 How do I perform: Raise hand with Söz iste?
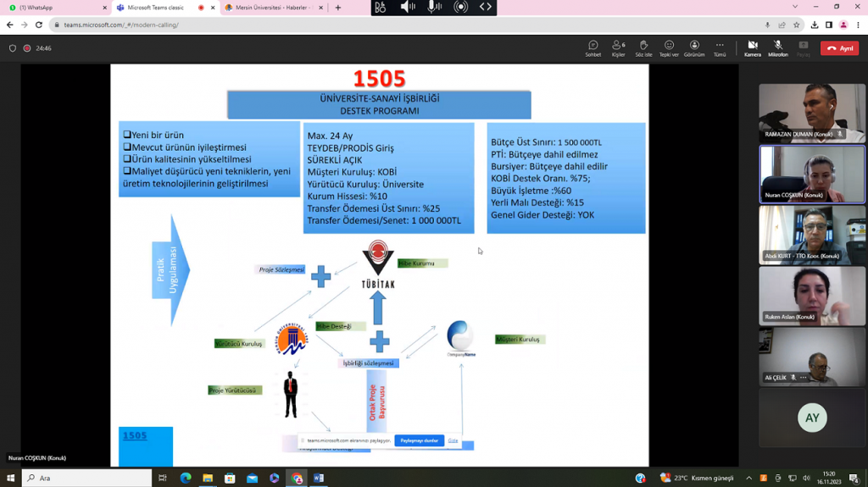(x=643, y=48)
